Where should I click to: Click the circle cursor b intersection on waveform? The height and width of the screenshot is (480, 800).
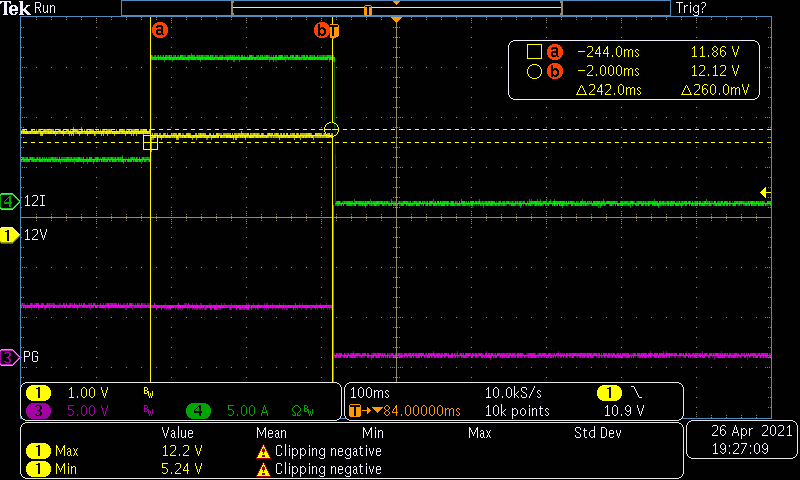pos(332,129)
